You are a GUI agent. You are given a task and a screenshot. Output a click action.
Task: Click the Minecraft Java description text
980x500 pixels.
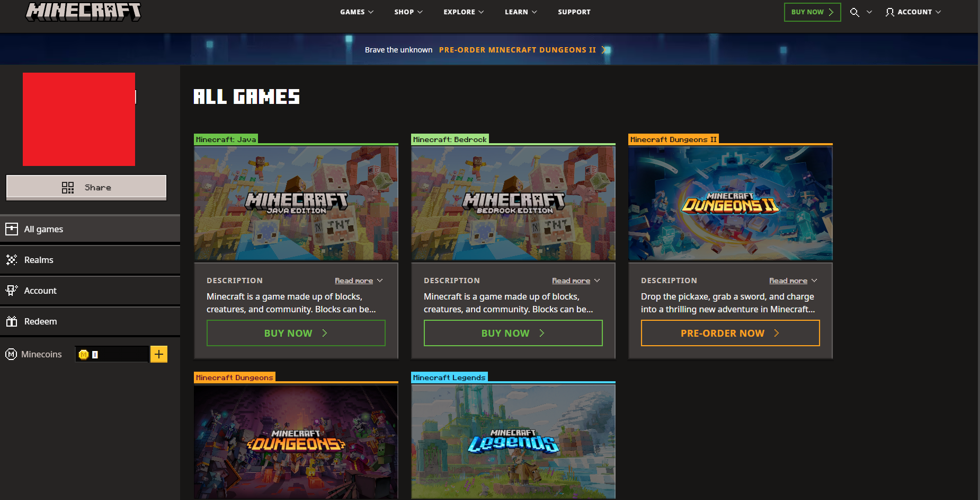291,303
